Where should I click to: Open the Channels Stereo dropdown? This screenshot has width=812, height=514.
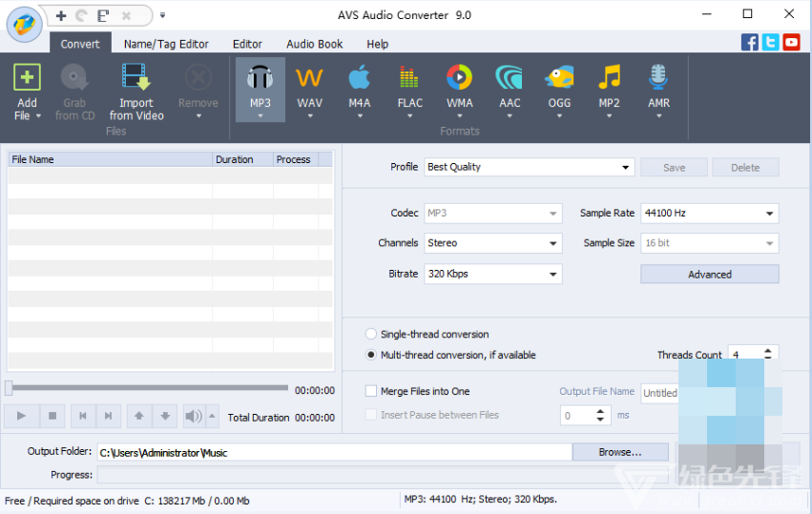[493, 243]
